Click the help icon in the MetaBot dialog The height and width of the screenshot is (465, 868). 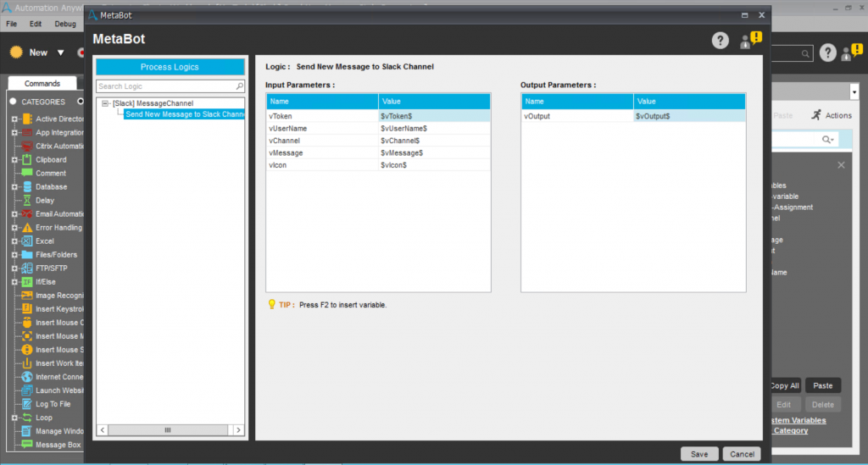click(x=720, y=41)
